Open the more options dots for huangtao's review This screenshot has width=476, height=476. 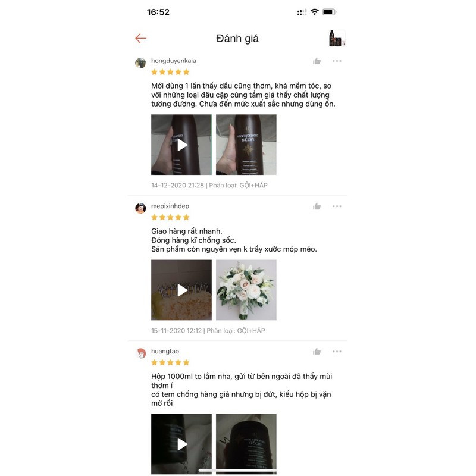337,352
